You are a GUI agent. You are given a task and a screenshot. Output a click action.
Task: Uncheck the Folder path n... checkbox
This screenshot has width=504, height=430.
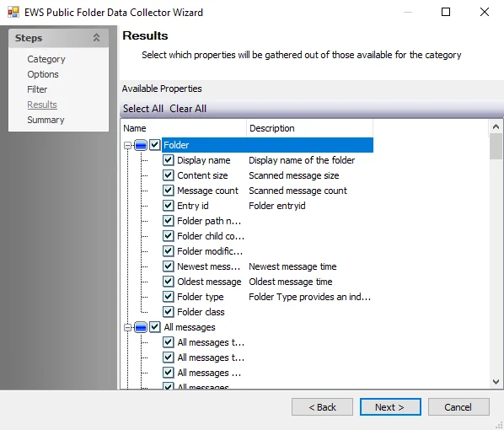click(168, 221)
